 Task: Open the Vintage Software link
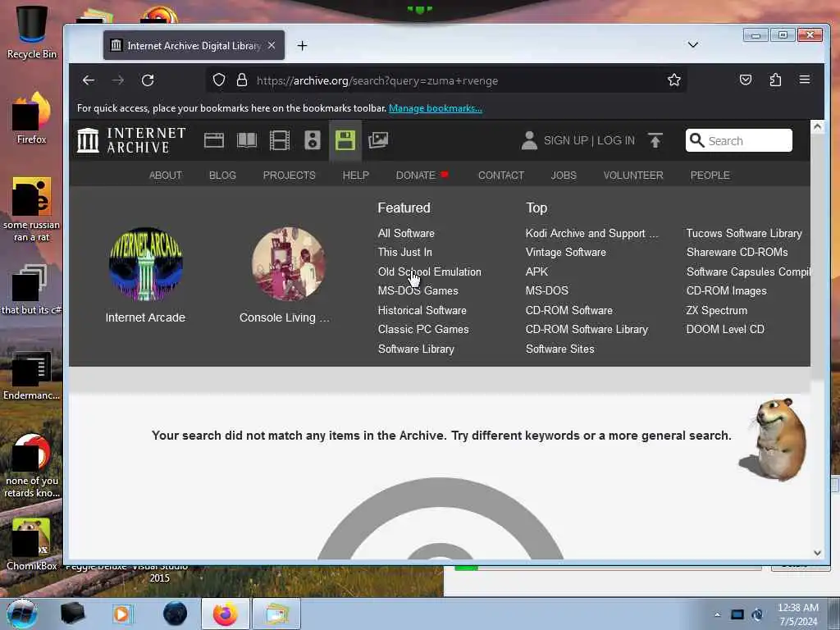coord(566,252)
